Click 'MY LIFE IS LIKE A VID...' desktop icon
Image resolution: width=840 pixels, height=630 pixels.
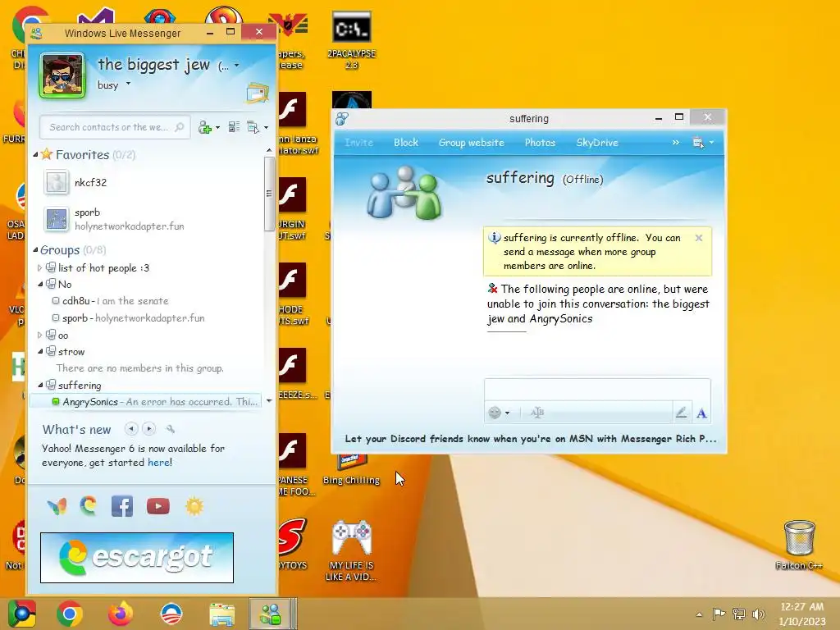(351, 551)
